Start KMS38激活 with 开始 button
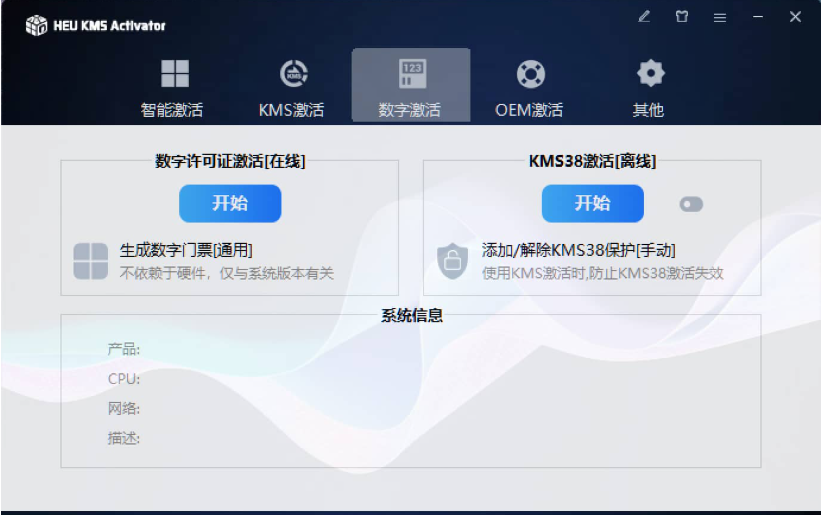The image size is (821, 515). pyautogui.click(x=593, y=204)
